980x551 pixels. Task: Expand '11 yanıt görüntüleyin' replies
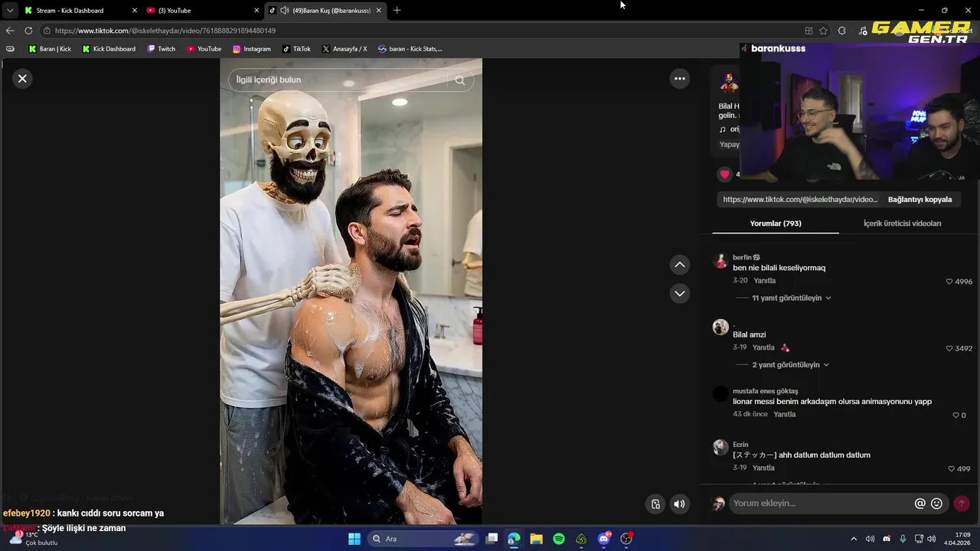pyautogui.click(x=791, y=298)
